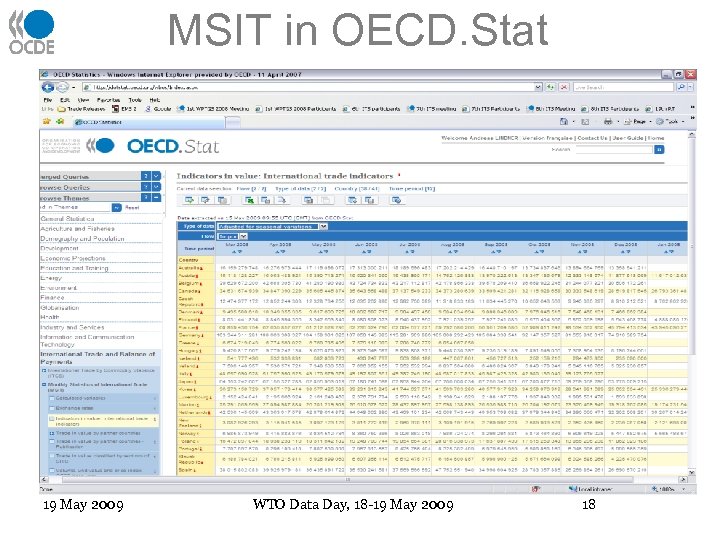Screen dimensions: 720x540
Task: Click the IE Home icon in command bar
Action: [x=564, y=122]
